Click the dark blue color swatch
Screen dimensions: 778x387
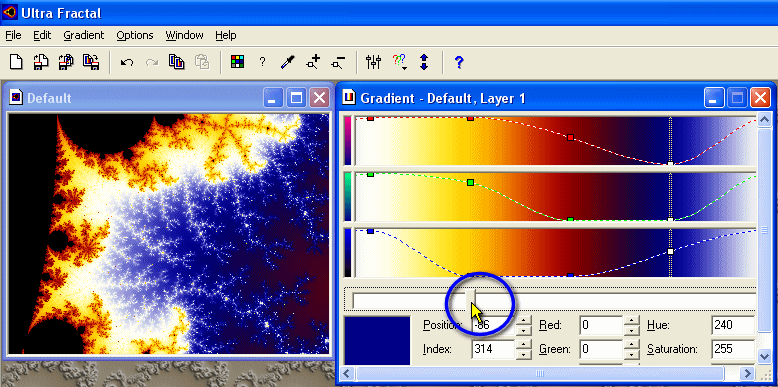tap(378, 340)
